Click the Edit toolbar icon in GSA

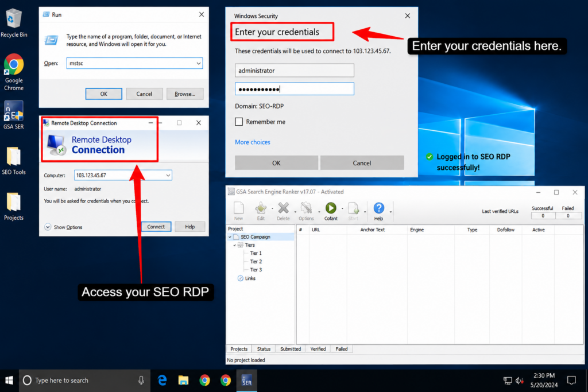[x=261, y=211]
